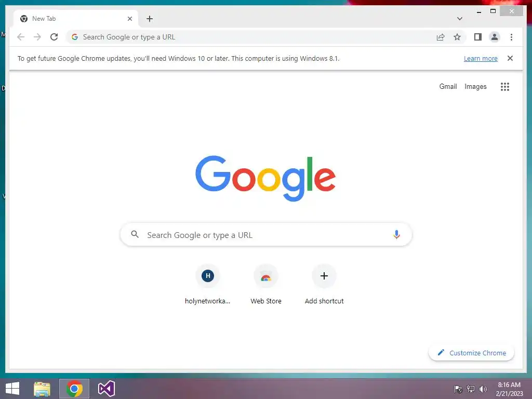Open a new tab with plus button

coord(150,19)
